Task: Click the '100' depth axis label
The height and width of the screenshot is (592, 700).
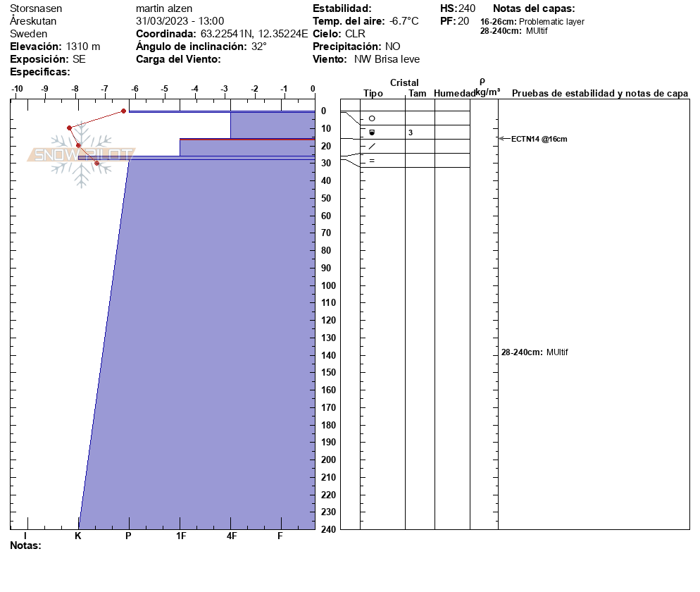Action: click(329, 285)
